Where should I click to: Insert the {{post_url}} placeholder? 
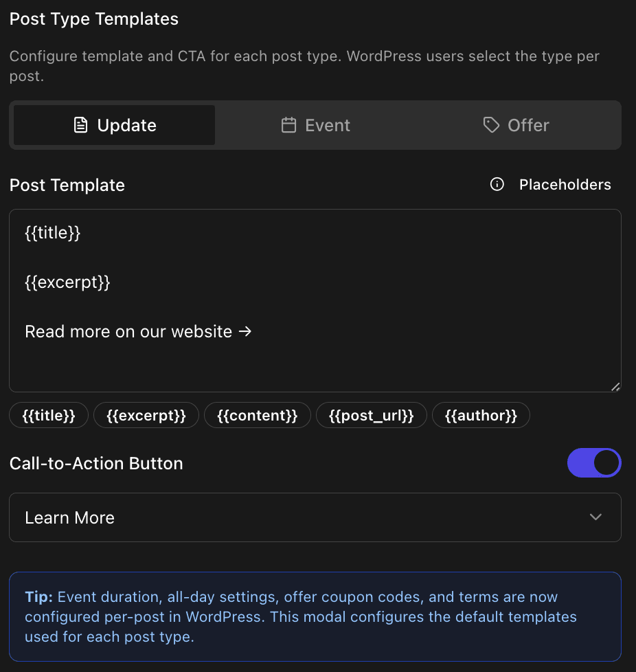click(371, 415)
